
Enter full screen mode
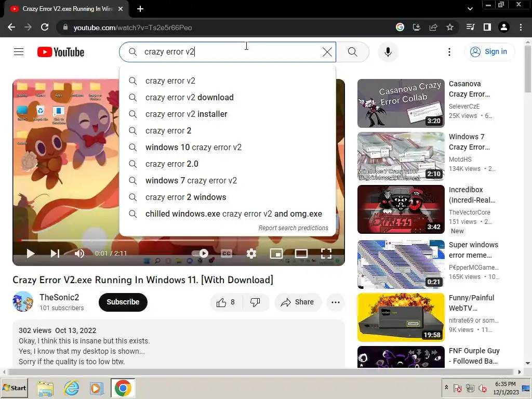(326, 254)
